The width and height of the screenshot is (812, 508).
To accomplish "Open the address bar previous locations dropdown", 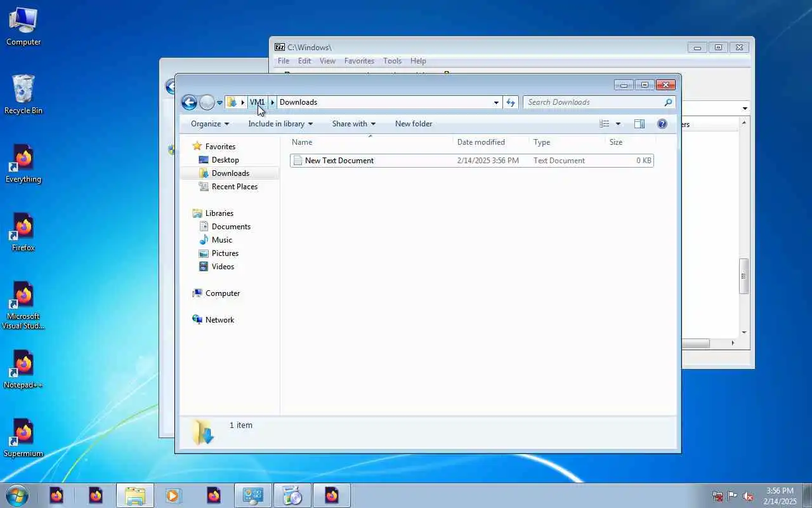I will [x=496, y=102].
